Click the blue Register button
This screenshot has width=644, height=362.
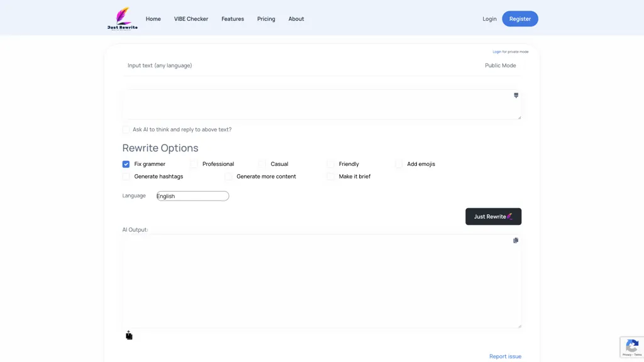520,19
